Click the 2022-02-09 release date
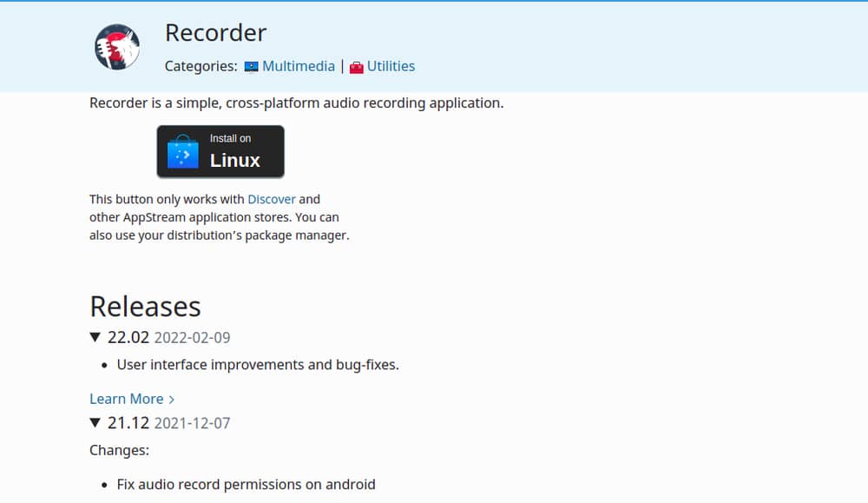 (x=192, y=337)
